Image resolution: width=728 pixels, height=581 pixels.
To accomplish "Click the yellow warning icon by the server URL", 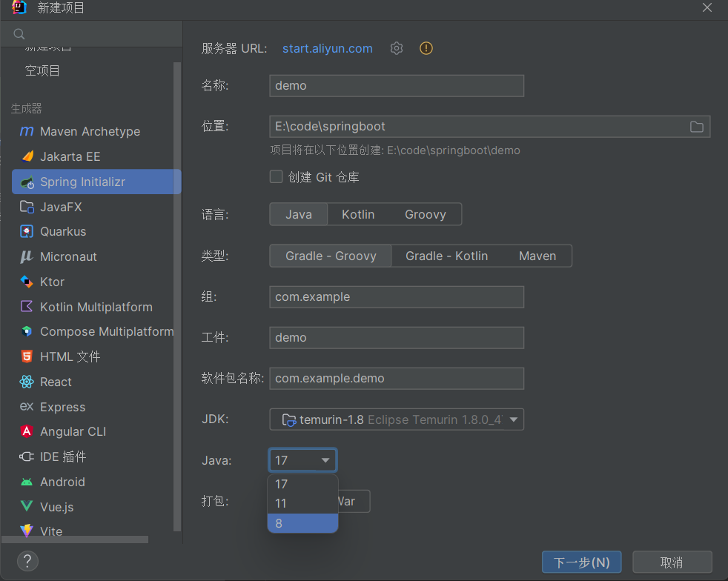I will pos(426,48).
